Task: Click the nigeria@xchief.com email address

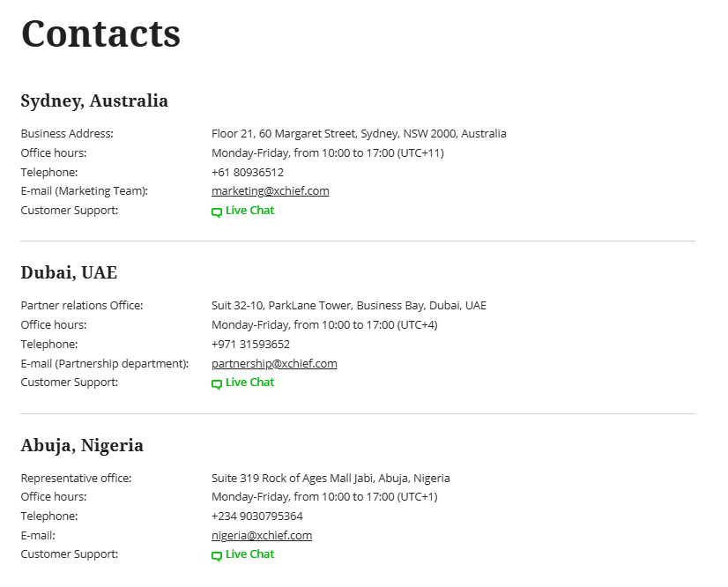Action: click(x=262, y=535)
